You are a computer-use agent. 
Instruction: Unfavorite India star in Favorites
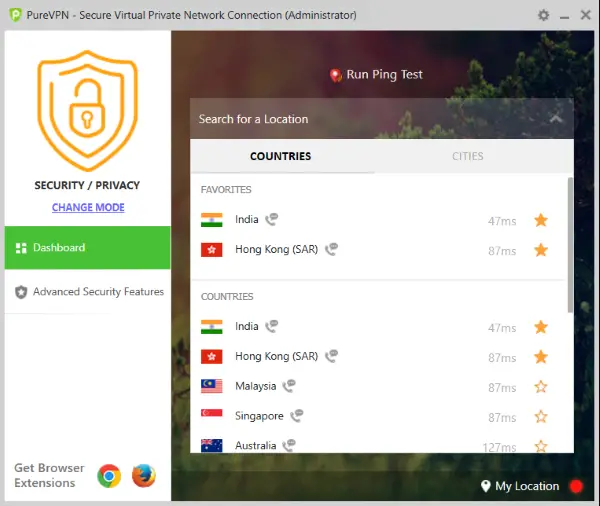pyautogui.click(x=541, y=220)
